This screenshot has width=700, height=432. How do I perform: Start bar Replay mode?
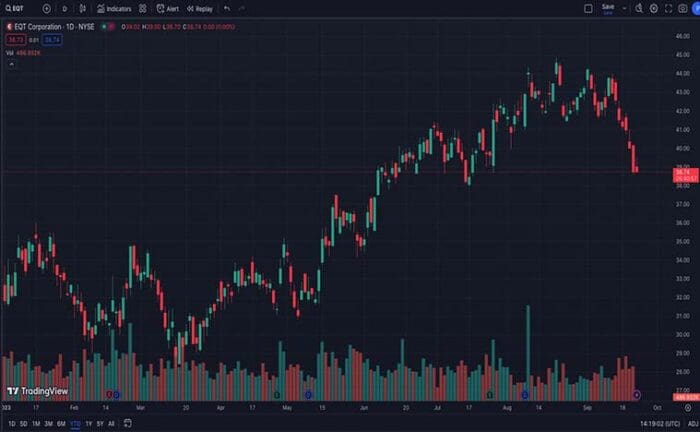click(x=200, y=8)
